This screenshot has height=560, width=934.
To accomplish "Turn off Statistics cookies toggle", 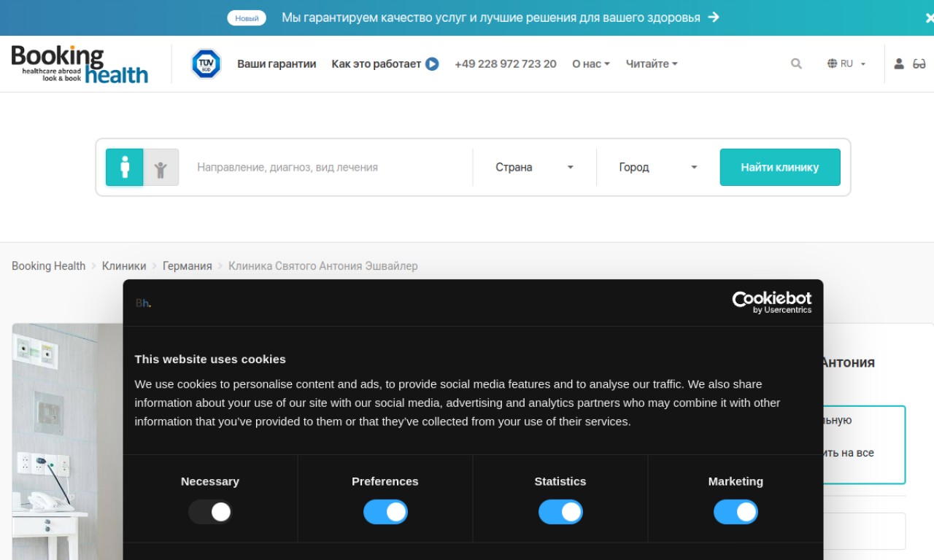I will point(560,512).
